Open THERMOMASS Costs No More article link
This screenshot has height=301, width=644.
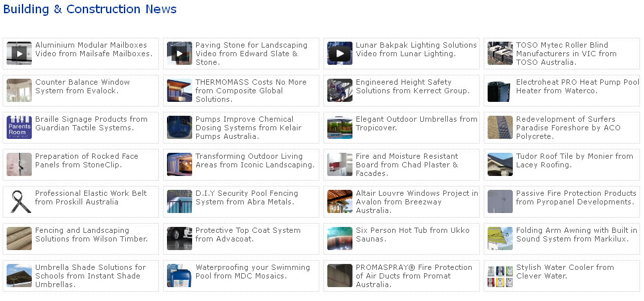point(251,90)
